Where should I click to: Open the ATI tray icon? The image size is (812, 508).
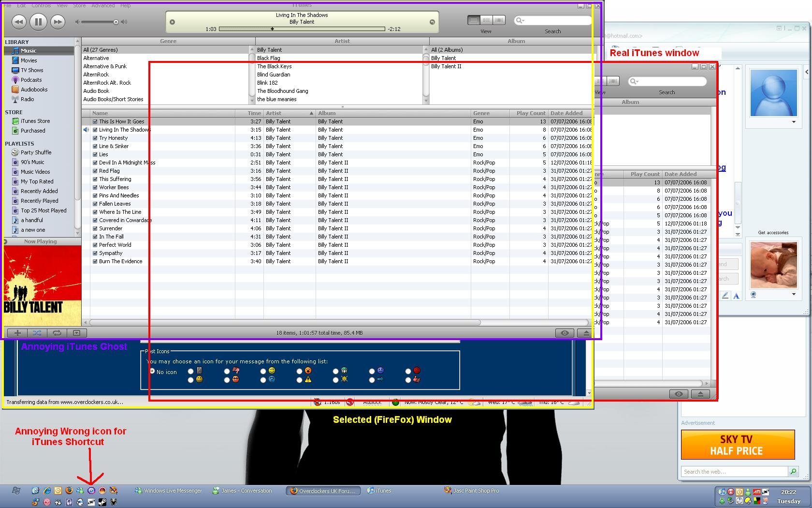[x=757, y=492]
